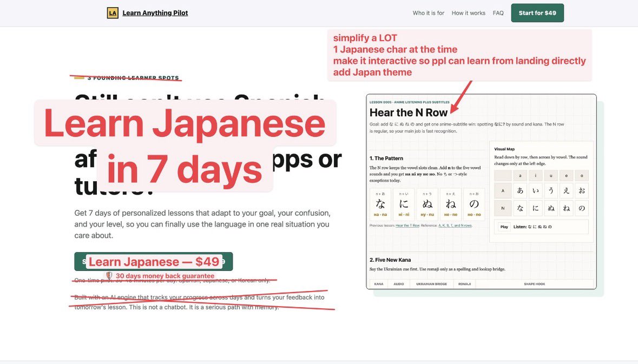This screenshot has height=364, width=638.
Task: Click the AUDIO column header
Action: click(399, 284)
